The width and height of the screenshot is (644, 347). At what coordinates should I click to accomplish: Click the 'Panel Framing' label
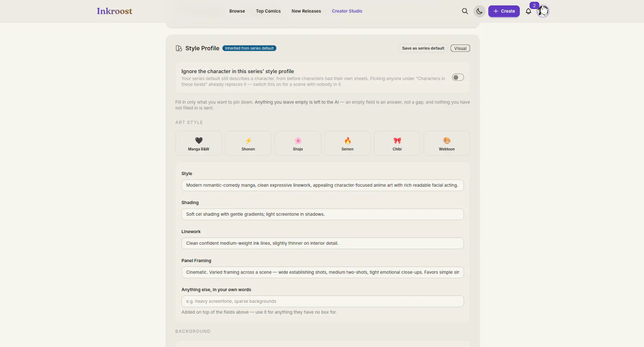[x=196, y=261]
